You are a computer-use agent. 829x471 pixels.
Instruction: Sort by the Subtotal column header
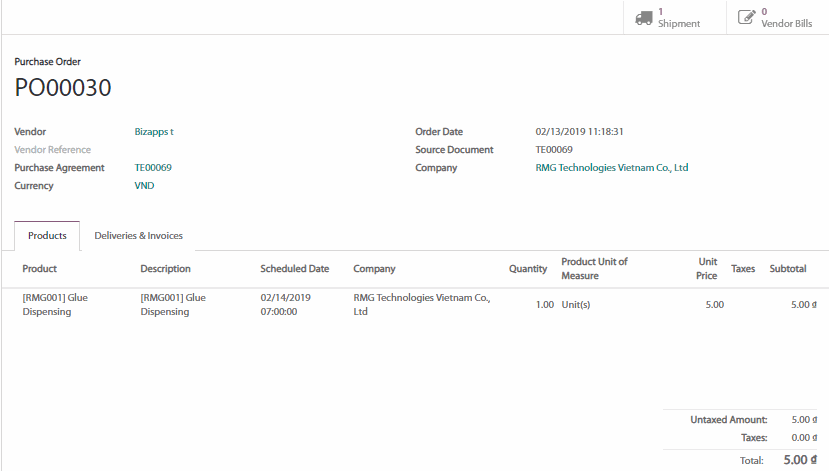tap(788, 269)
